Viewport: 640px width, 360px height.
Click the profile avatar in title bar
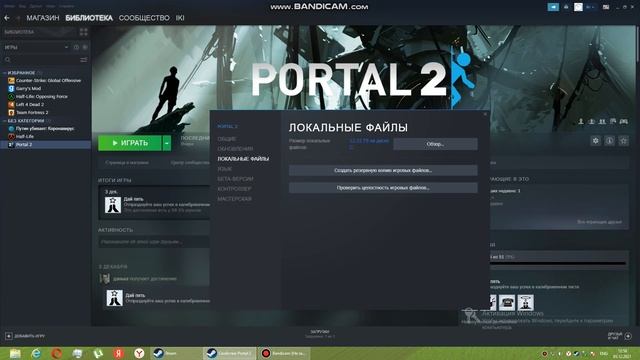[578, 7]
